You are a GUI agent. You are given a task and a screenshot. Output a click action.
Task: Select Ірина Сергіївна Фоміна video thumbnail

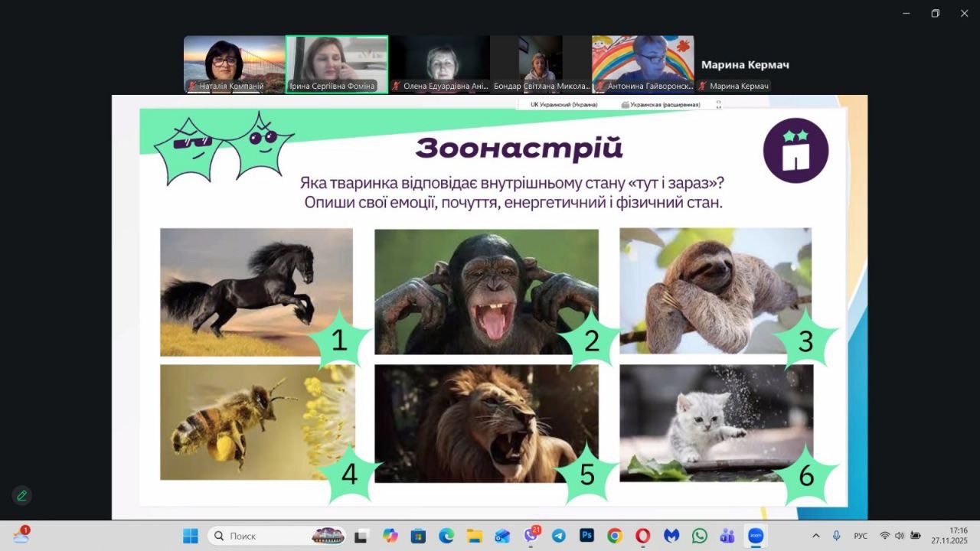coord(337,64)
